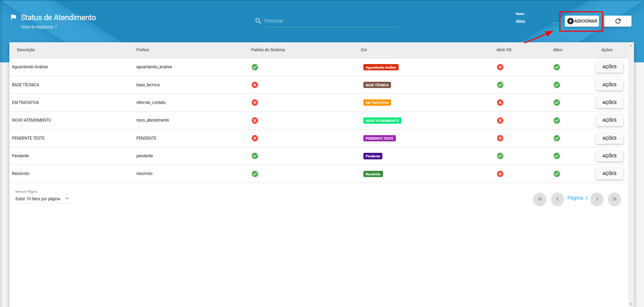Click purple PENDENTE TESTE color badge

coord(379,138)
